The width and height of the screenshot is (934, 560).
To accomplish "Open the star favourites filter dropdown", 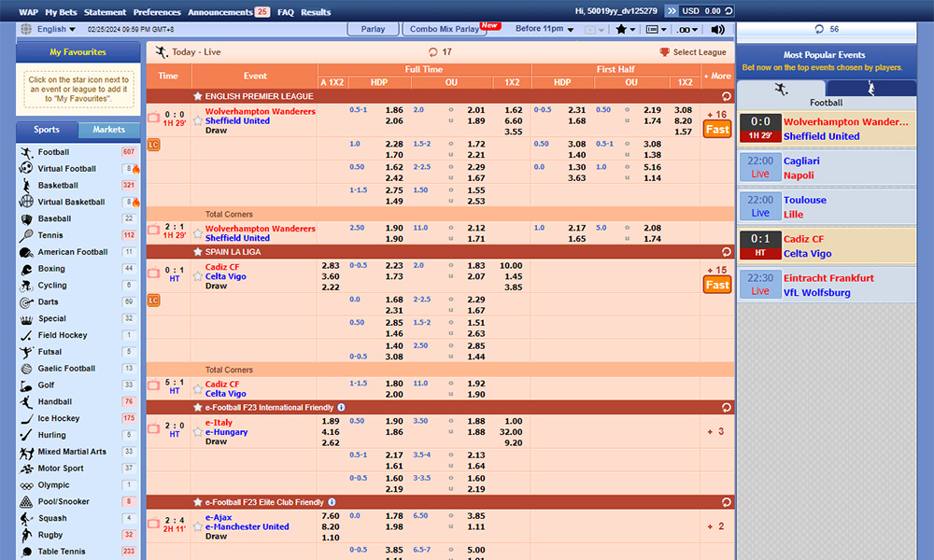I will click(625, 29).
